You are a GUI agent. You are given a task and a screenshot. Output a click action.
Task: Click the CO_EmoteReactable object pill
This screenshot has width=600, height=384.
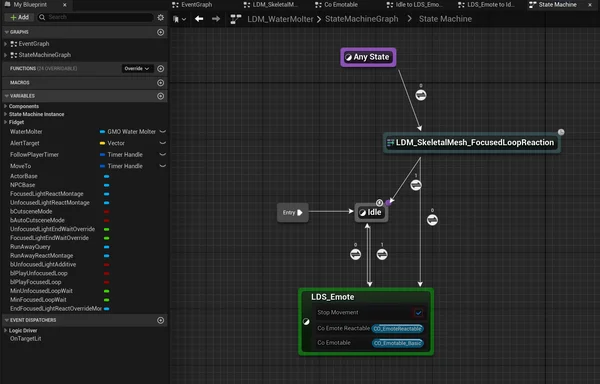[398, 329]
